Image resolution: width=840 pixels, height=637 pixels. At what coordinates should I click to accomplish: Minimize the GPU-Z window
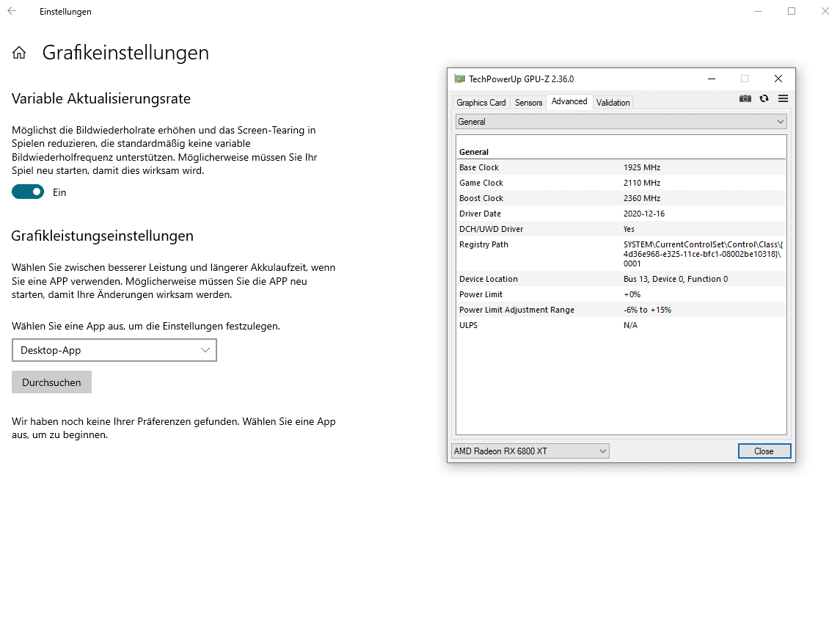(712, 79)
